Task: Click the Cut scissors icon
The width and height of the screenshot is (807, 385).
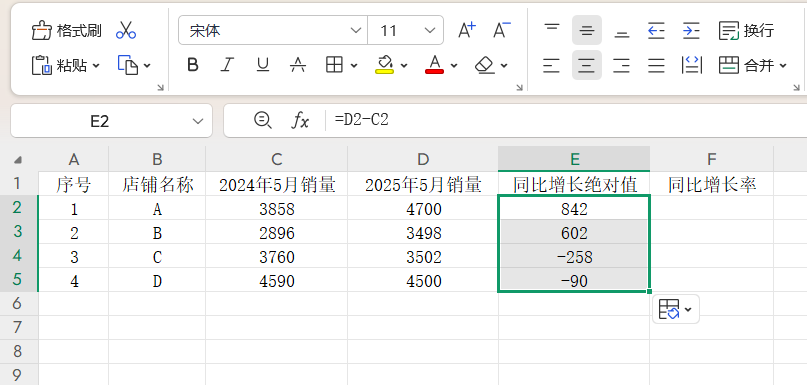Action: click(126, 30)
